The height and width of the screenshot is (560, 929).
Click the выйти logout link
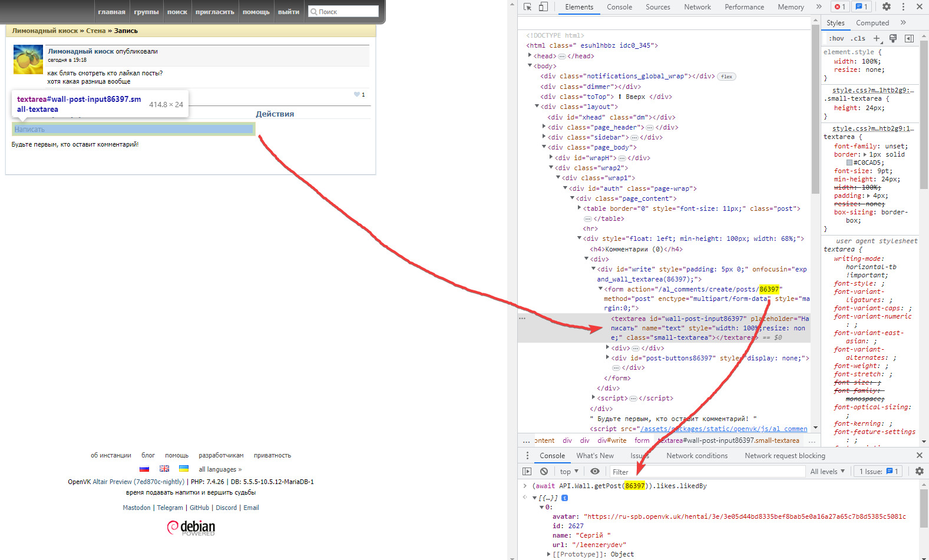pyautogui.click(x=289, y=12)
